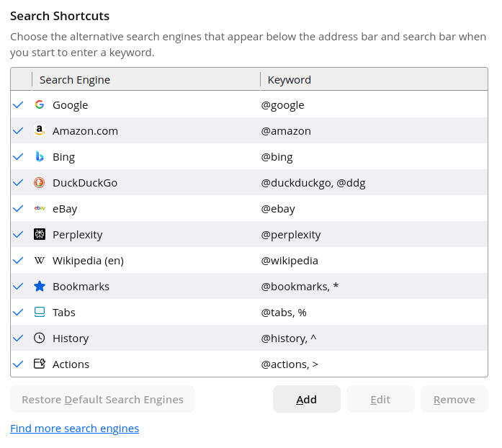This screenshot has width=502, height=448.
Task: Select the @tabs, % keyword cell
Action: (x=284, y=313)
